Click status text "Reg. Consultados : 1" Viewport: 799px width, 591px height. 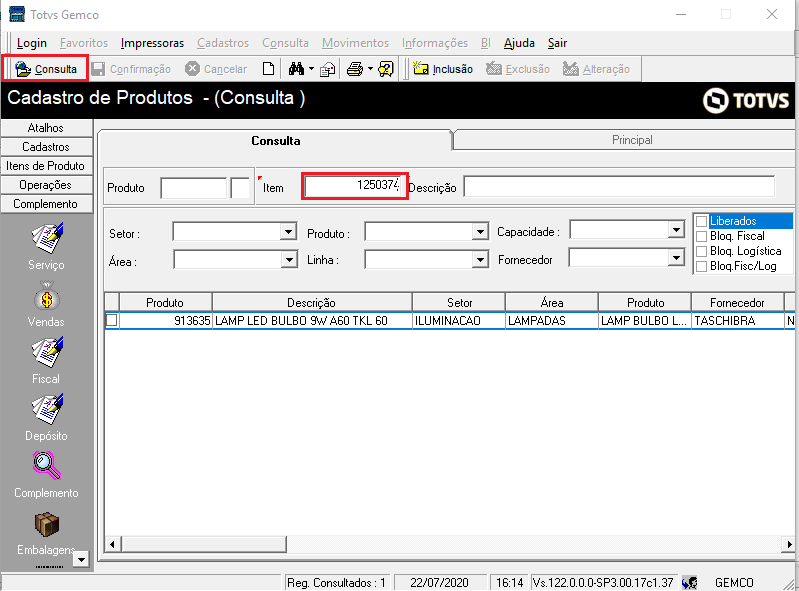[336, 582]
